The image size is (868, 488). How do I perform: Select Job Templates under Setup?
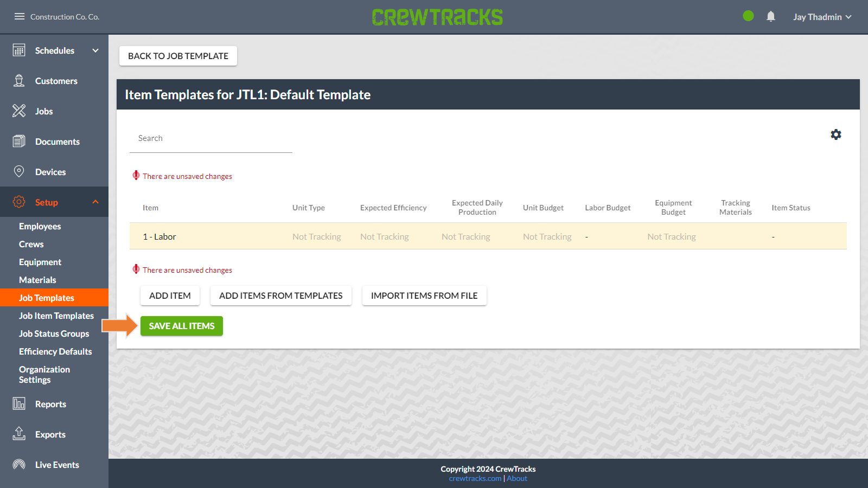tap(54, 298)
